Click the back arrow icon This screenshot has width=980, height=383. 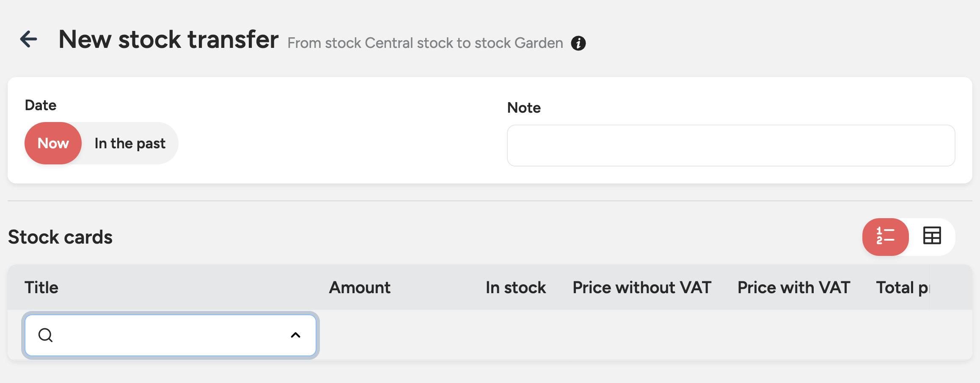(29, 39)
